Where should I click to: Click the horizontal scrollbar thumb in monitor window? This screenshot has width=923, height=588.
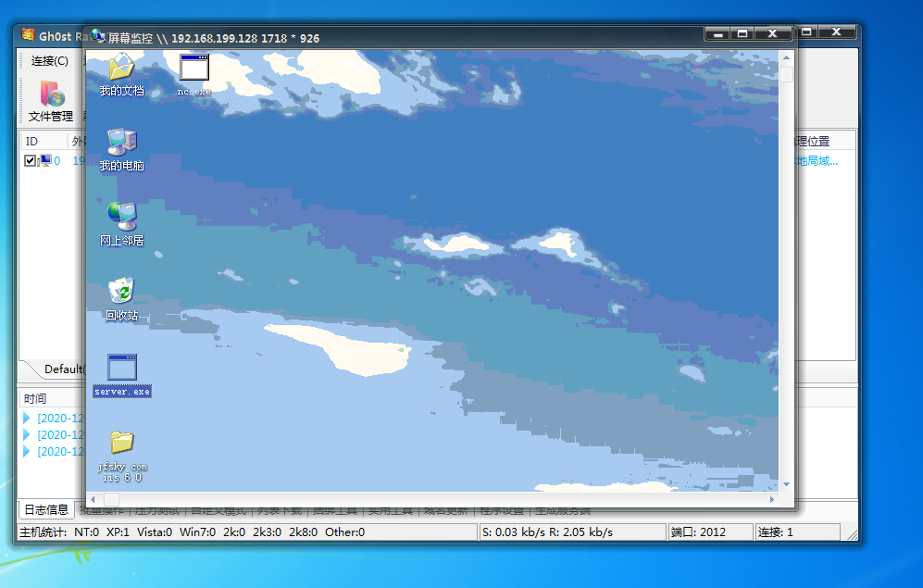pos(111,499)
